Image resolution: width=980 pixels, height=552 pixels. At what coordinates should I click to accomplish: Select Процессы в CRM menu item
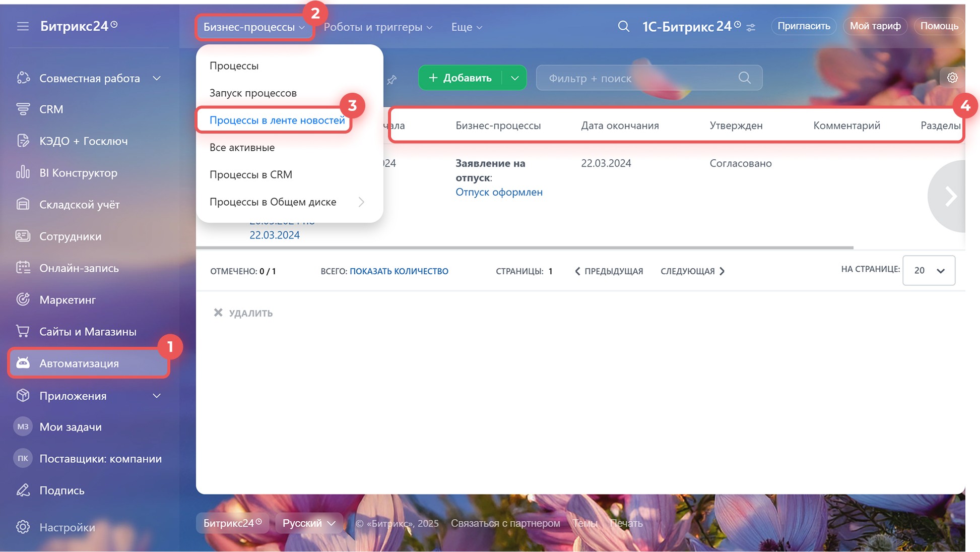point(250,174)
